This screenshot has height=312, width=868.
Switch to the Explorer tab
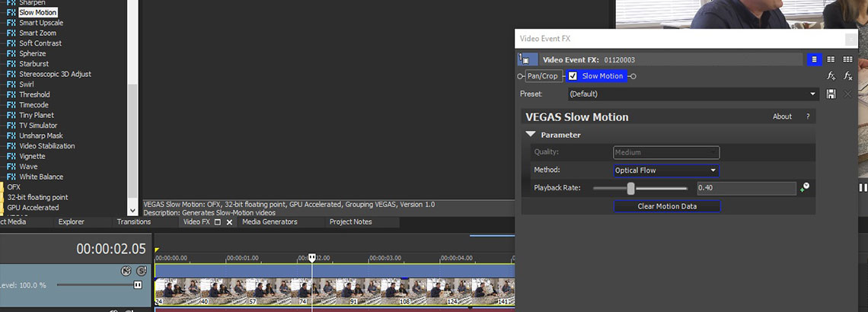(x=72, y=222)
